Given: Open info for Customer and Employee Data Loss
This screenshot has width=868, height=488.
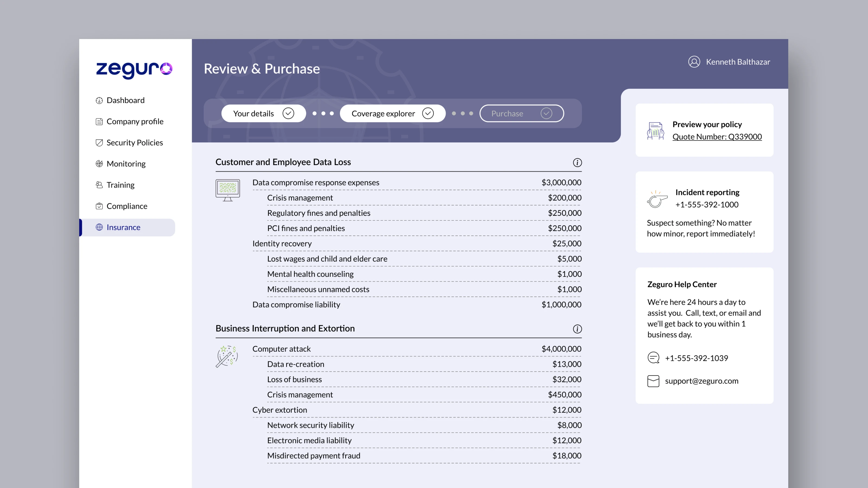Looking at the screenshot, I should (577, 163).
